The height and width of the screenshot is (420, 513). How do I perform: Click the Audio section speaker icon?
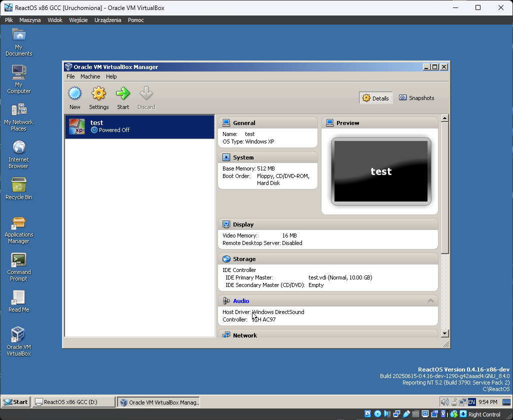226,300
